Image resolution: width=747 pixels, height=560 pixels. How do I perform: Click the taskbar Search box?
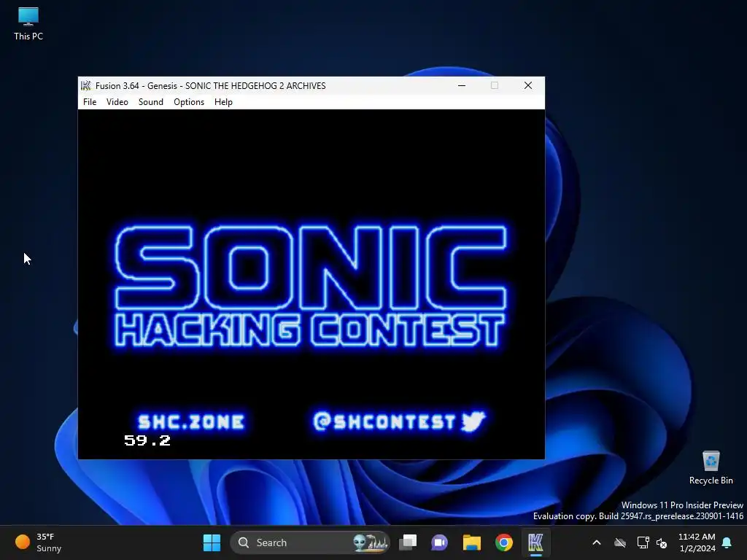[309, 542]
